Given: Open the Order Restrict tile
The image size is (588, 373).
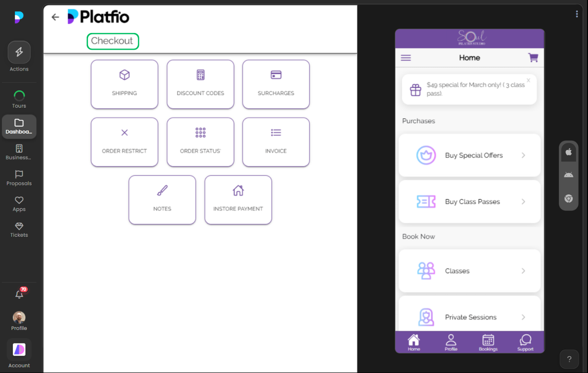Looking at the screenshot, I should pyautogui.click(x=124, y=142).
